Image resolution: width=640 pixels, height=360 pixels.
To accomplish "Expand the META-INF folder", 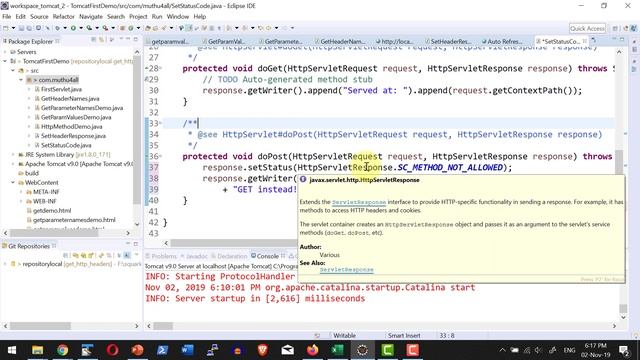I will [x=21, y=192].
